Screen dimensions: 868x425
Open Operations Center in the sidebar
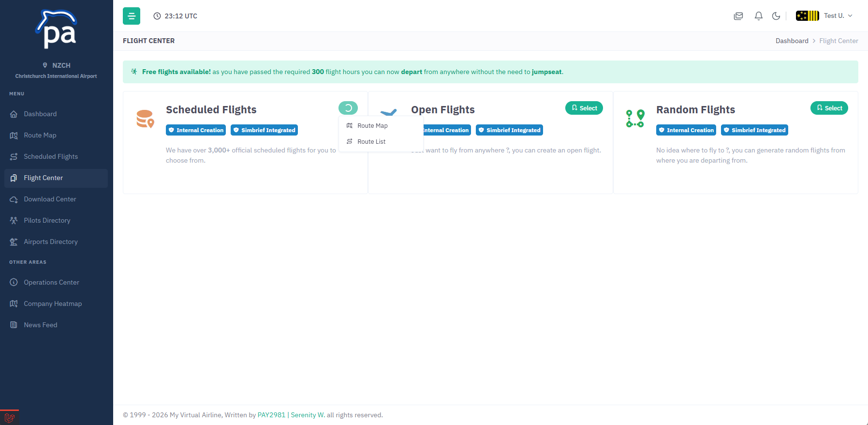[x=56, y=282]
